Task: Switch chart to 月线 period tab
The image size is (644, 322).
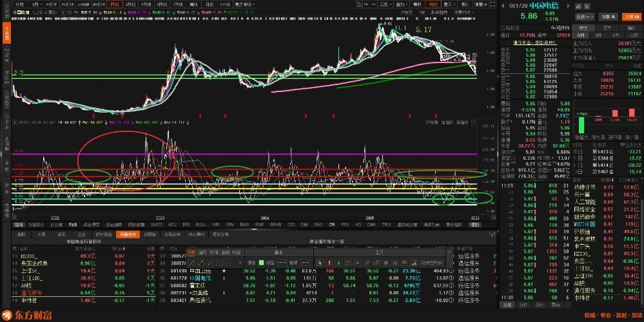Action: [210, 4]
